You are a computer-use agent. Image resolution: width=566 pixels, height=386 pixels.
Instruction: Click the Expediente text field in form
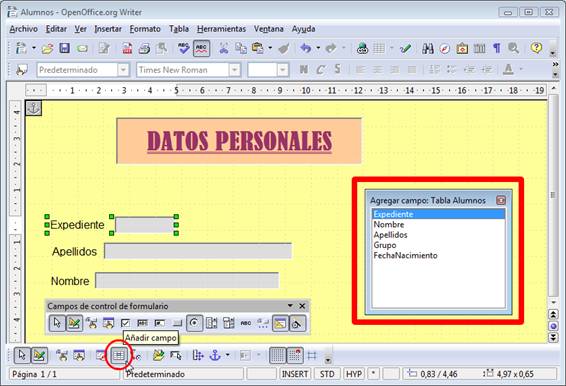(x=145, y=225)
